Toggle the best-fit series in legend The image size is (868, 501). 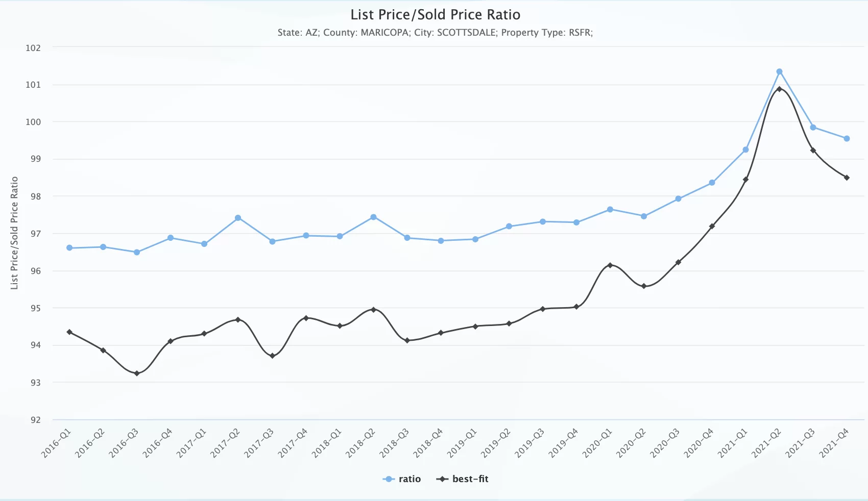pos(470,479)
